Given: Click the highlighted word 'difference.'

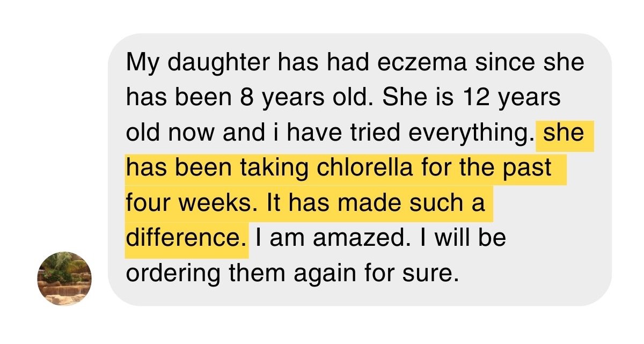Looking at the screenshot, I should tap(187, 238).
